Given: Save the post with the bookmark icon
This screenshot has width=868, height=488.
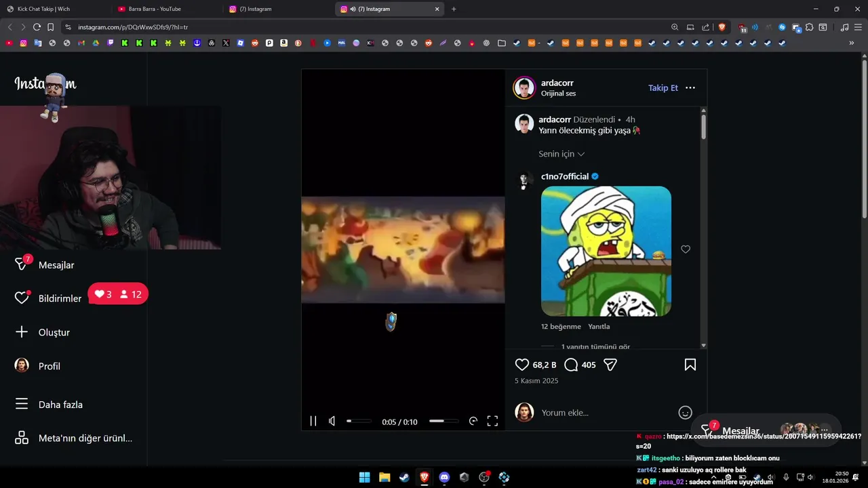Looking at the screenshot, I should (690, 365).
